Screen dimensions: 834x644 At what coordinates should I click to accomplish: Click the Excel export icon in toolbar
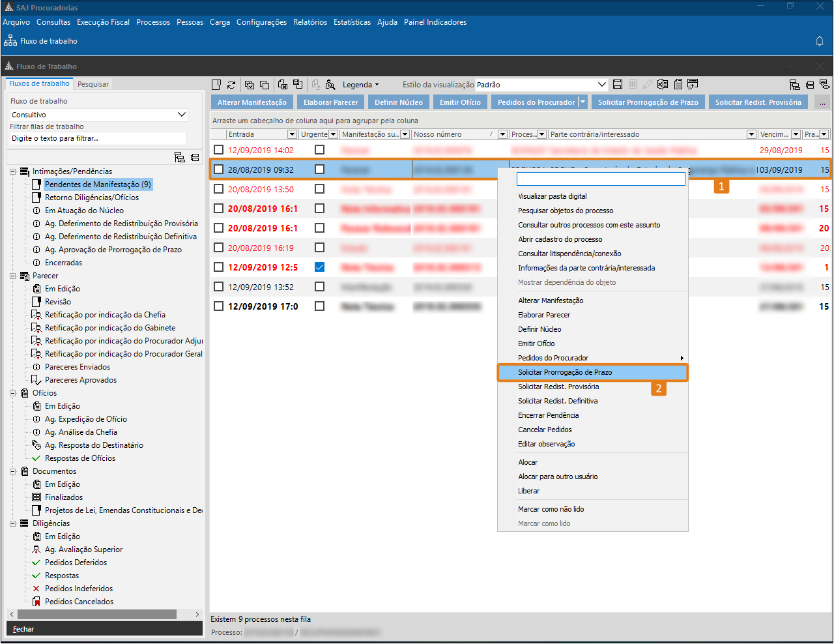(x=663, y=85)
